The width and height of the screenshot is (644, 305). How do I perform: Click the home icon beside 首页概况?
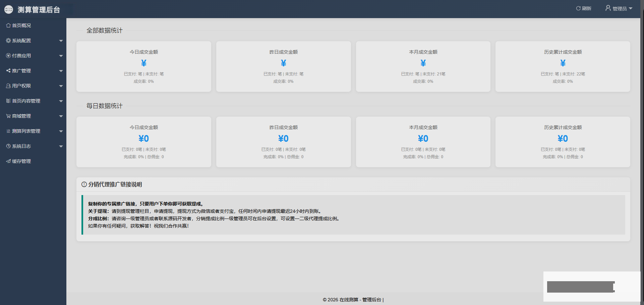pos(8,25)
